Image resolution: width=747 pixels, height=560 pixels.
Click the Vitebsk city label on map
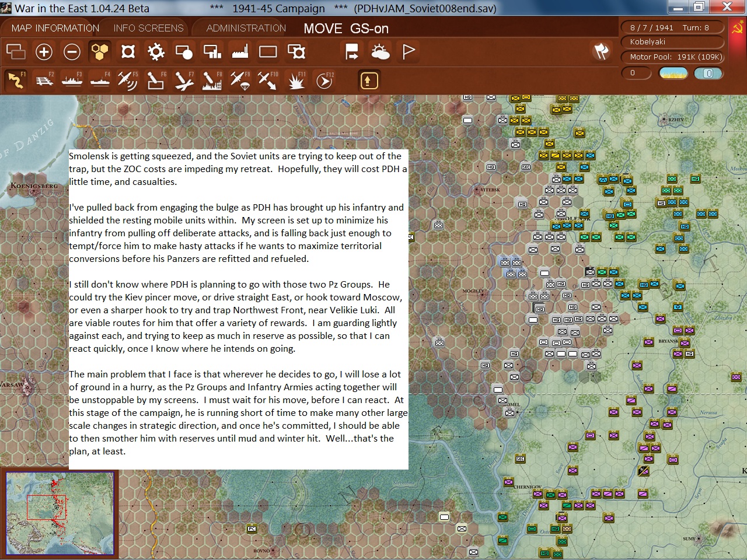[490, 190]
